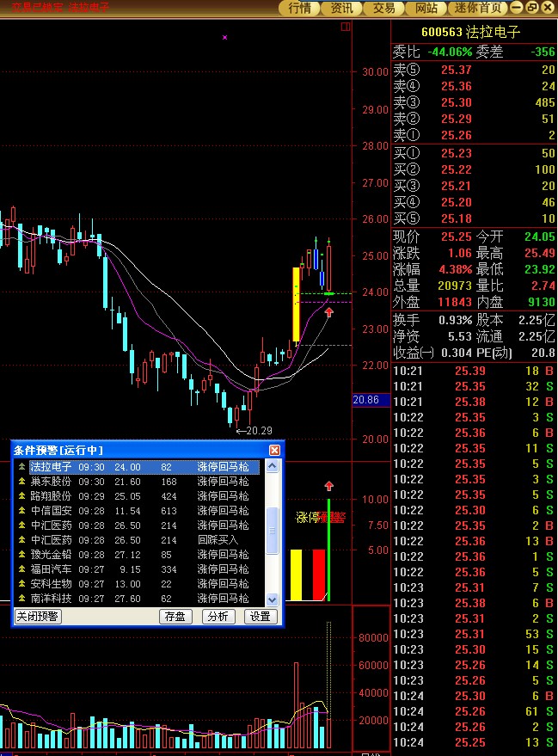This screenshot has height=756, width=558.
Task: Click the 现价 value 25.25
Action: click(456, 237)
